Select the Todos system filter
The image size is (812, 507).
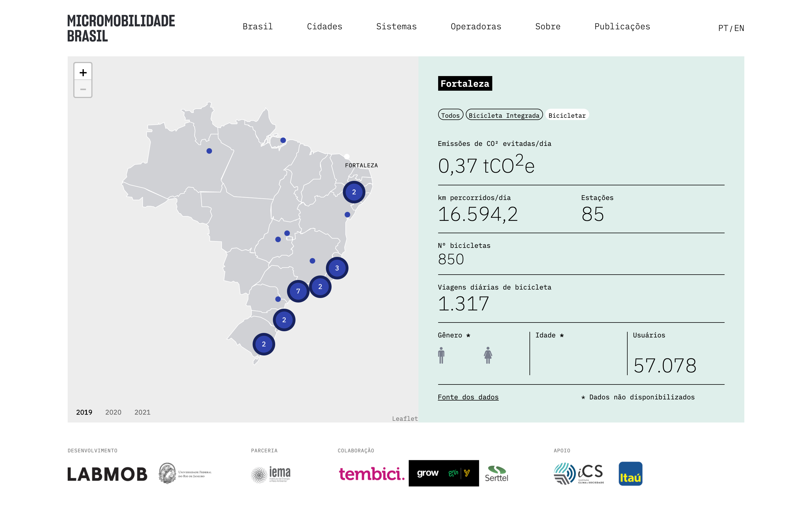[450, 115]
